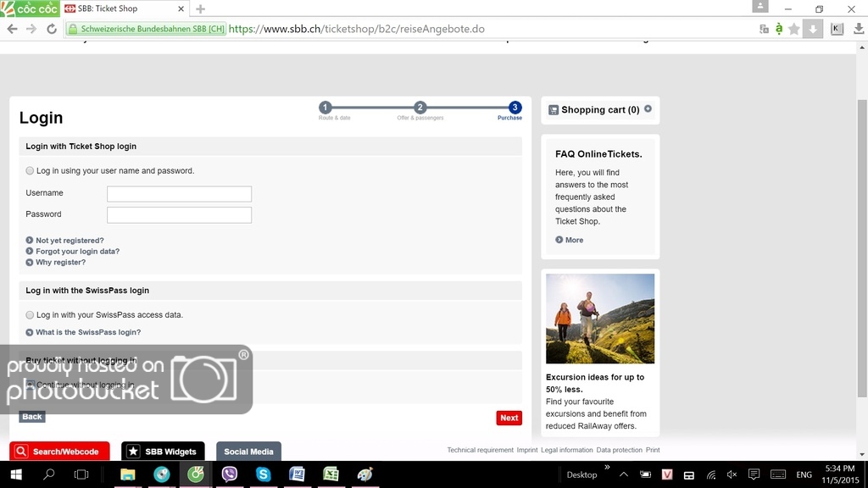Go to step 1 Route & date
Viewport: 868px width, 488px height.
point(325,108)
